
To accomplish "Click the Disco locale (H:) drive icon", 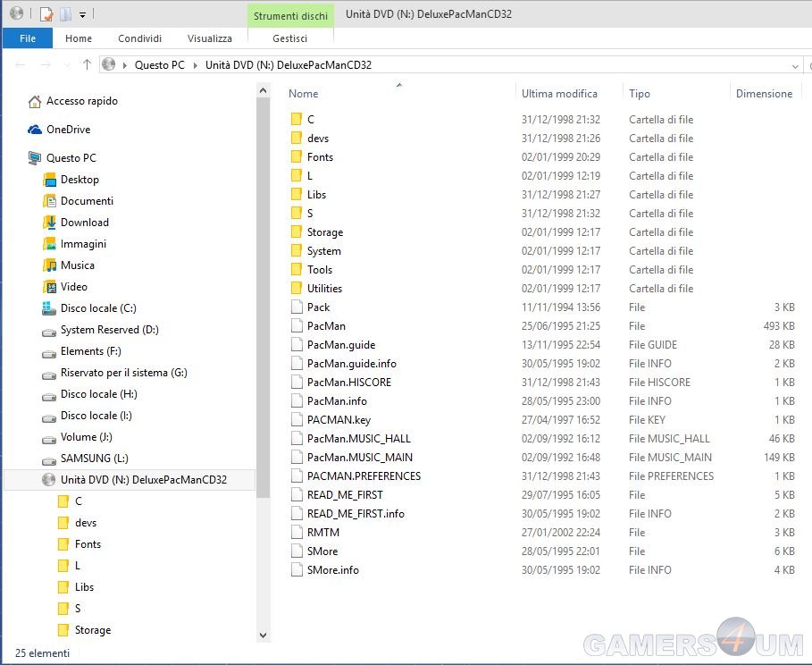I will [x=49, y=397].
